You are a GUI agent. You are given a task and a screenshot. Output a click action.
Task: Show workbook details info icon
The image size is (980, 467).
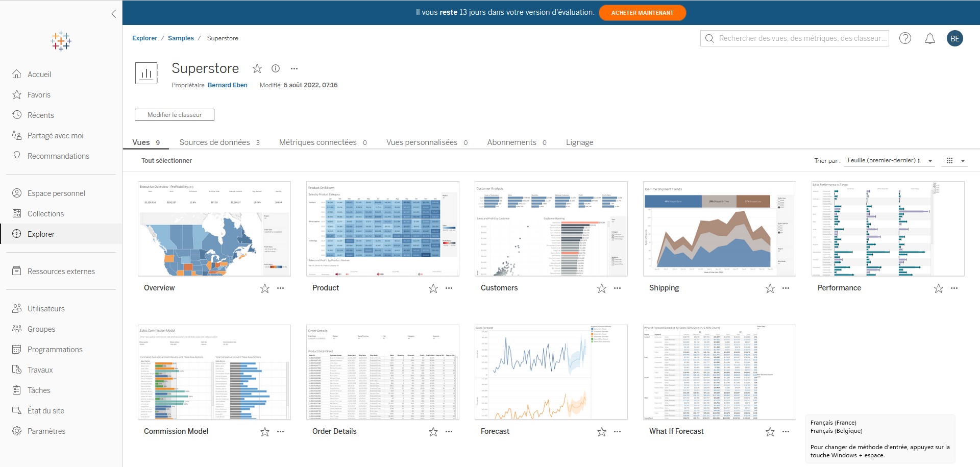coord(276,68)
